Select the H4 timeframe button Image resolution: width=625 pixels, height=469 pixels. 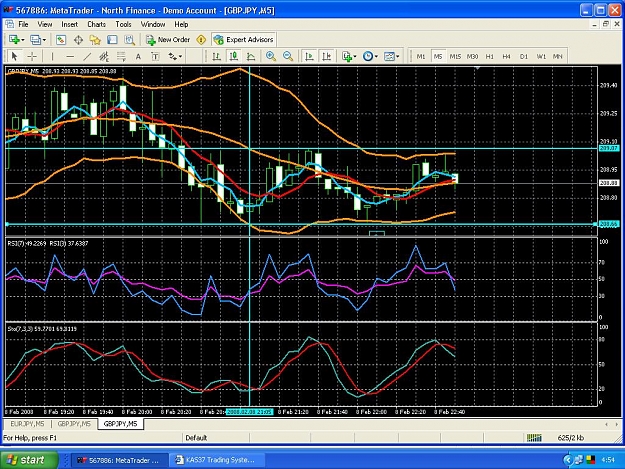tap(506, 57)
